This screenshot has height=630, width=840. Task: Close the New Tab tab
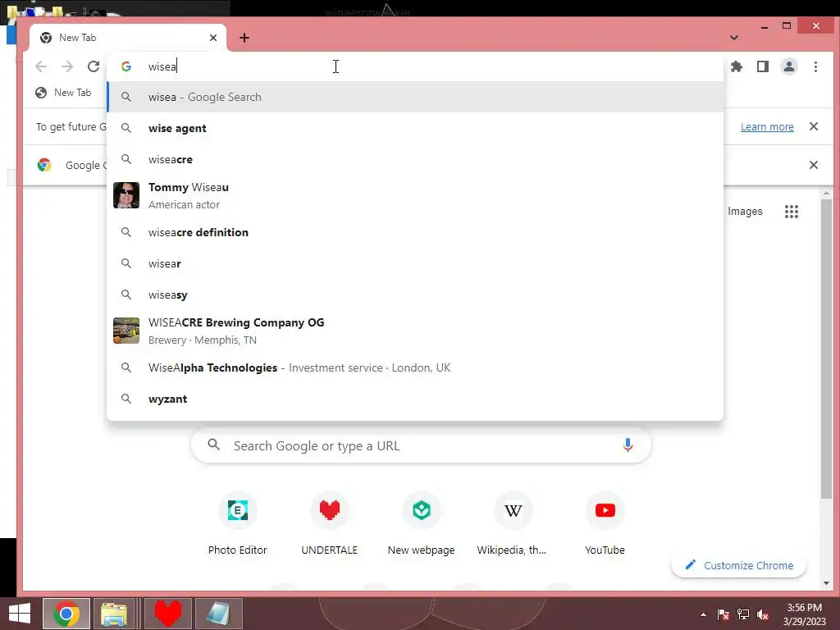[x=213, y=38]
